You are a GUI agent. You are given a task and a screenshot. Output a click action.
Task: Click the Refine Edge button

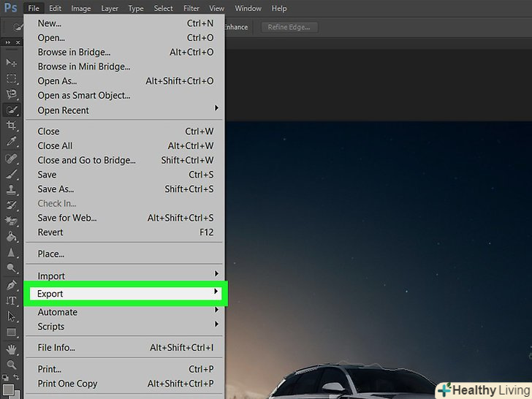click(289, 27)
